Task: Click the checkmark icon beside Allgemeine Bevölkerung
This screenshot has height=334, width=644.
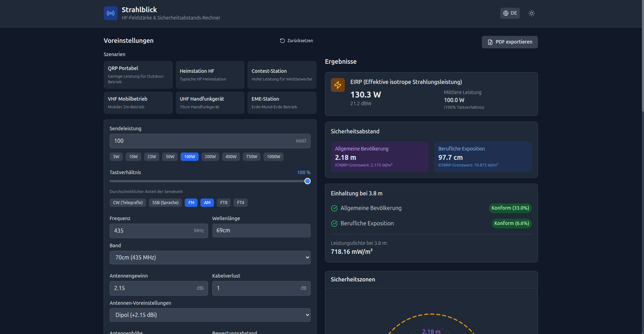Action: [334, 208]
